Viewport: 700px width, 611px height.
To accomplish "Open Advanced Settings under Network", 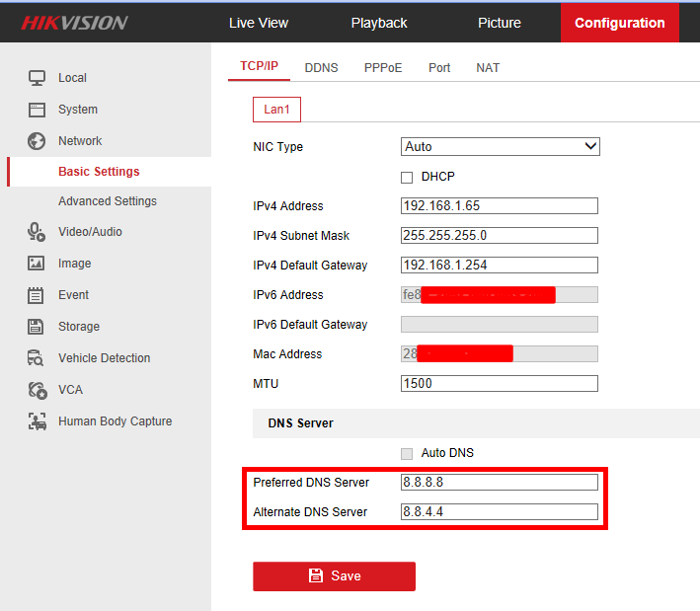I will point(107,201).
